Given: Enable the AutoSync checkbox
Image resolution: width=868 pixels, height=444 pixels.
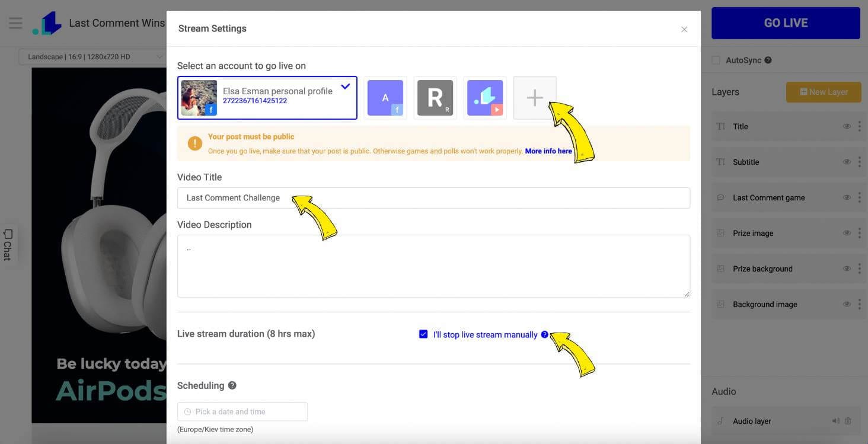Looking at the screenshot, I should coord(716,60).
